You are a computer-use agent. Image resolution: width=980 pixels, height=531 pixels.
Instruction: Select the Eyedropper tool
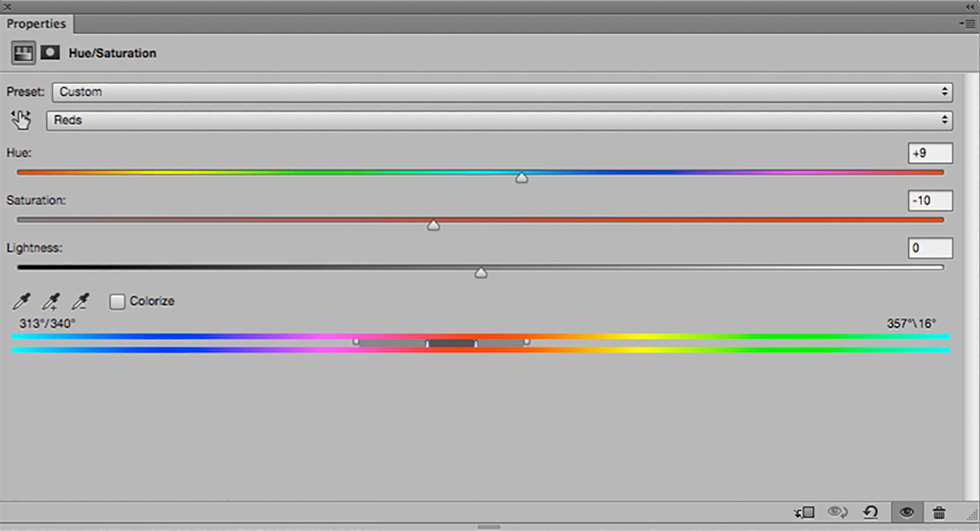click(21, 301)
